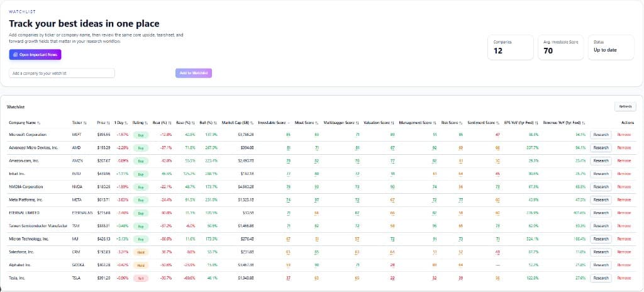Sort by the Sentiment Score column
644x292 pixels.
[x=497, y=123]
